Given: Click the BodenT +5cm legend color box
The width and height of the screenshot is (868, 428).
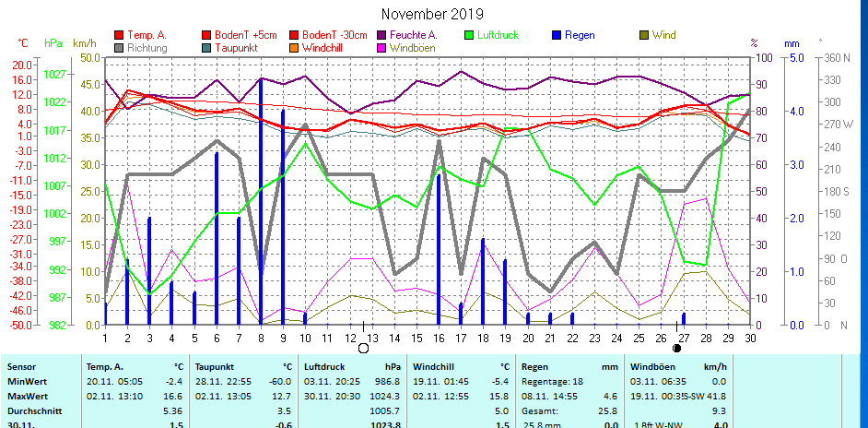Looking at the screenshot, I should pos(206,35).
